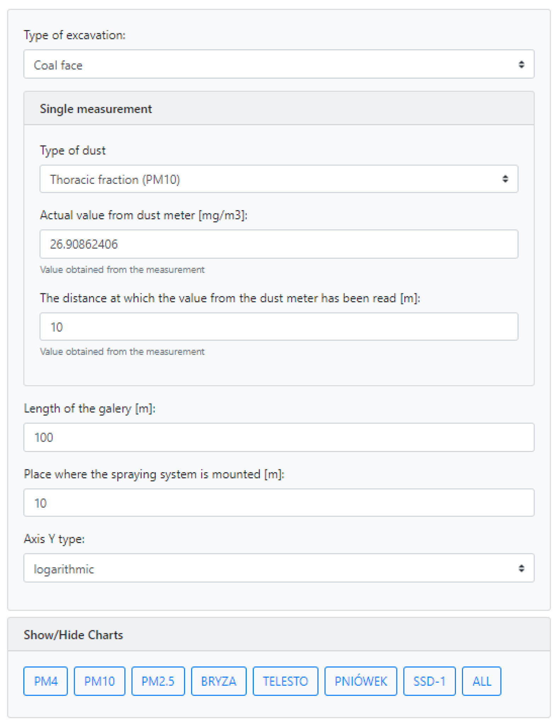Click the dust meter actual value field
Screen dimensions: 560x728
(x=279, y=244)
